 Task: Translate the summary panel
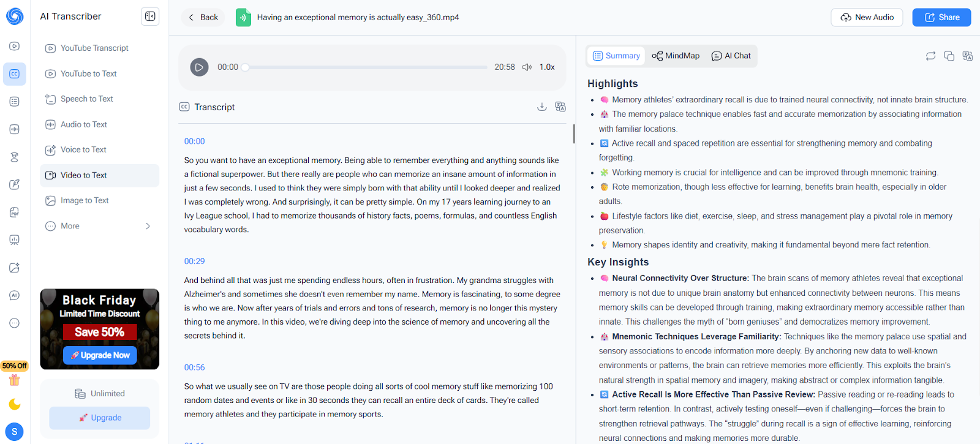(968, 56)
